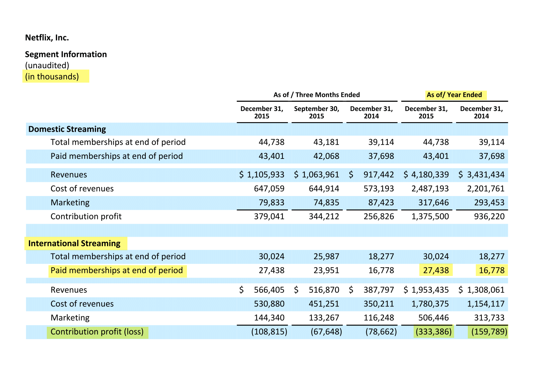
Task: Select domestic total memberships value 43,181
Action: 326,142
